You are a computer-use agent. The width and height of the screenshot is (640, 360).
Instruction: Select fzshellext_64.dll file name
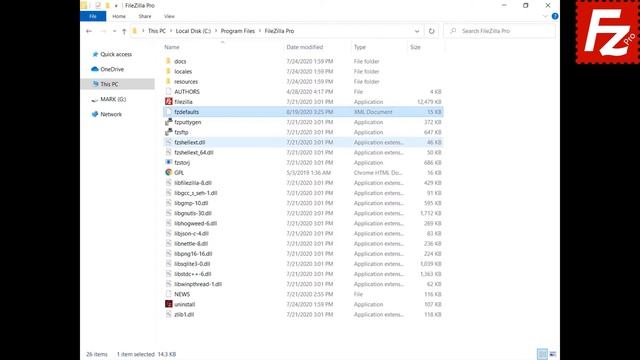[x=194, y=153]
